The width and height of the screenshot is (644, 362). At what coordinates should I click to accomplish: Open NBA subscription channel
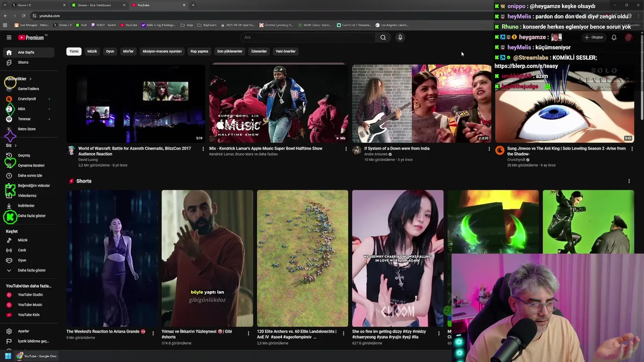coord(30,109)
